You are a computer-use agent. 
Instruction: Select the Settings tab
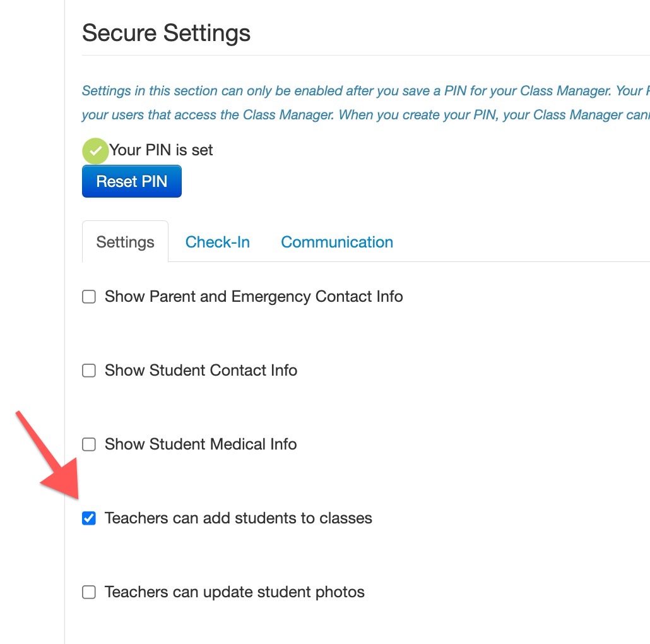(125, 242)
